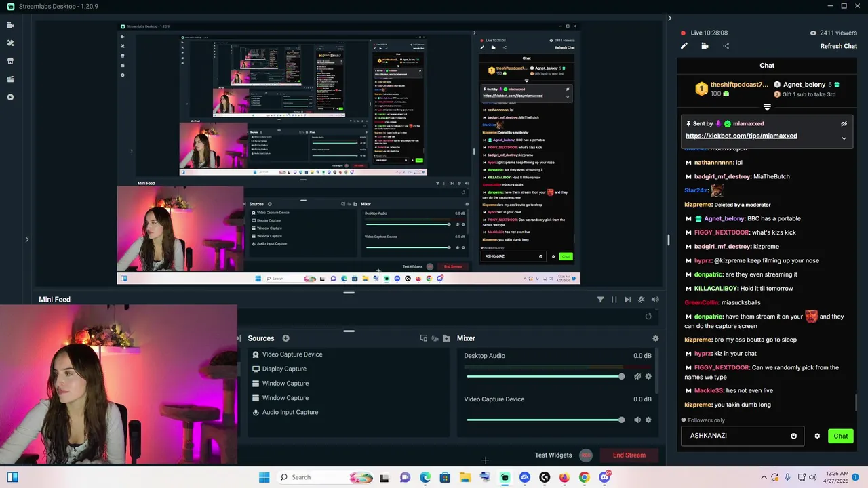The image size is (868, 488).
Task: Edit stream info with the pencil icon
Action: 684,46
